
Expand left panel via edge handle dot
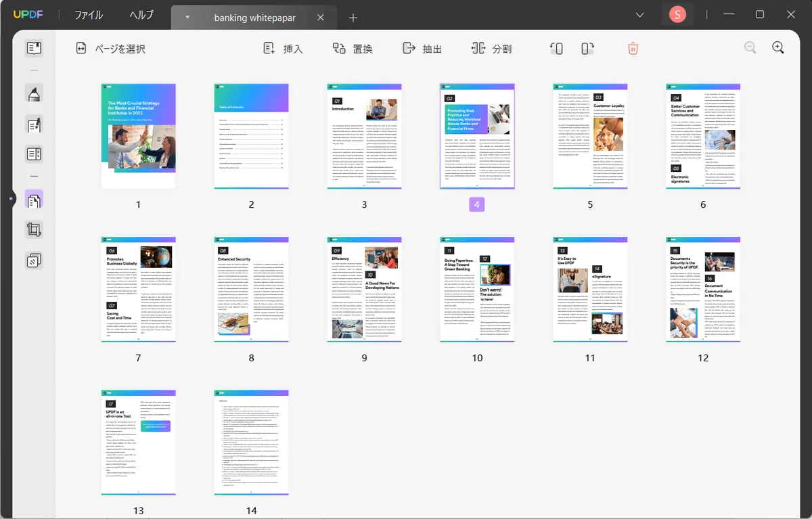pos(10,199)
